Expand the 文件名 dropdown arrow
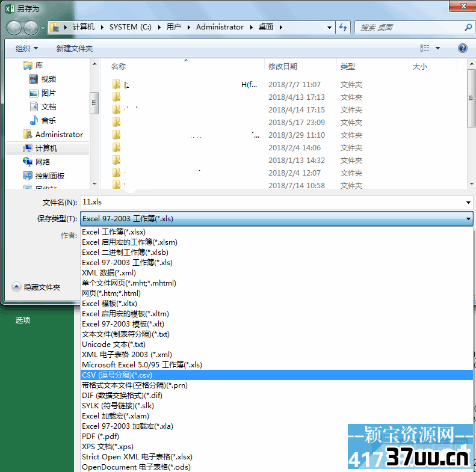 coord(468,203)
